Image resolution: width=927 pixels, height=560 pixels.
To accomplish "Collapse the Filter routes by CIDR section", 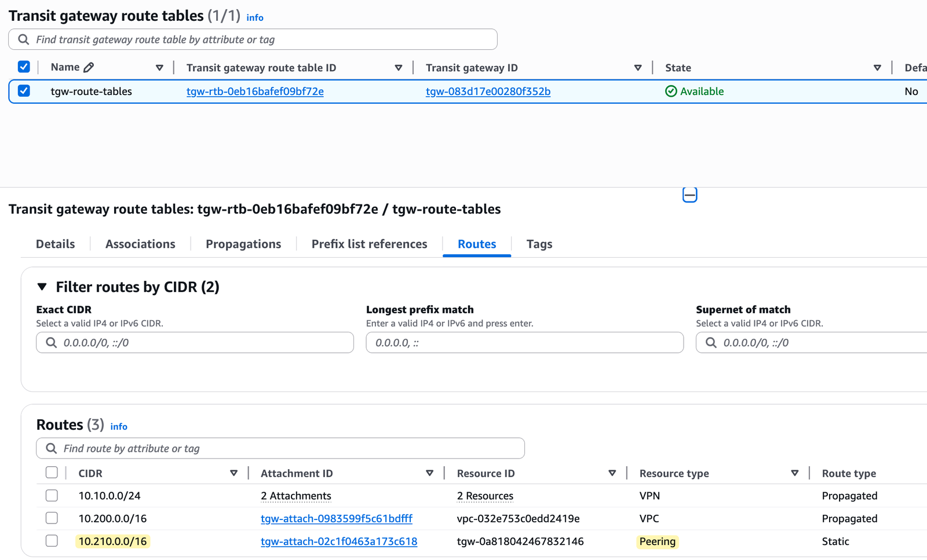I will pos(41,286).
